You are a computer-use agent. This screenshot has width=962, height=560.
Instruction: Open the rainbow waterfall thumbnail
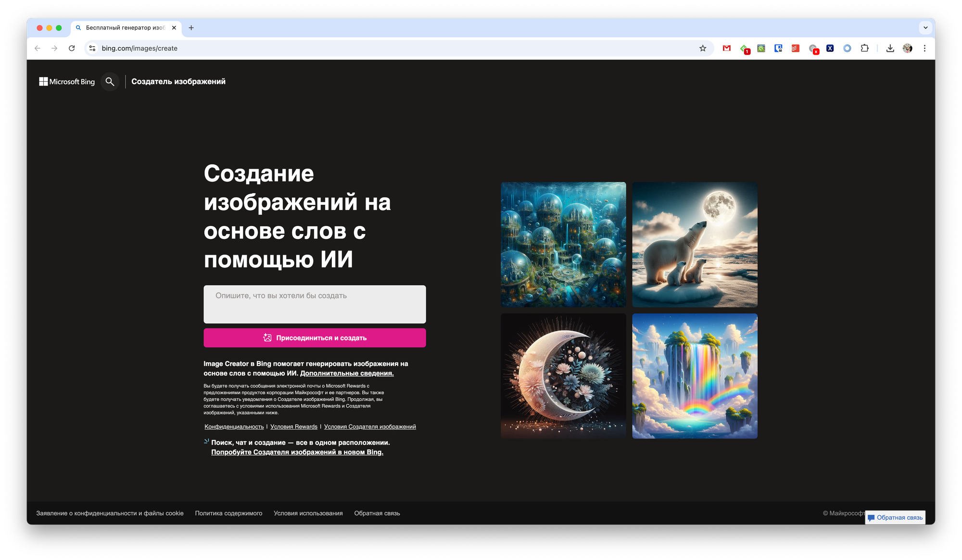pyautogui.click(x=695, y=376)
